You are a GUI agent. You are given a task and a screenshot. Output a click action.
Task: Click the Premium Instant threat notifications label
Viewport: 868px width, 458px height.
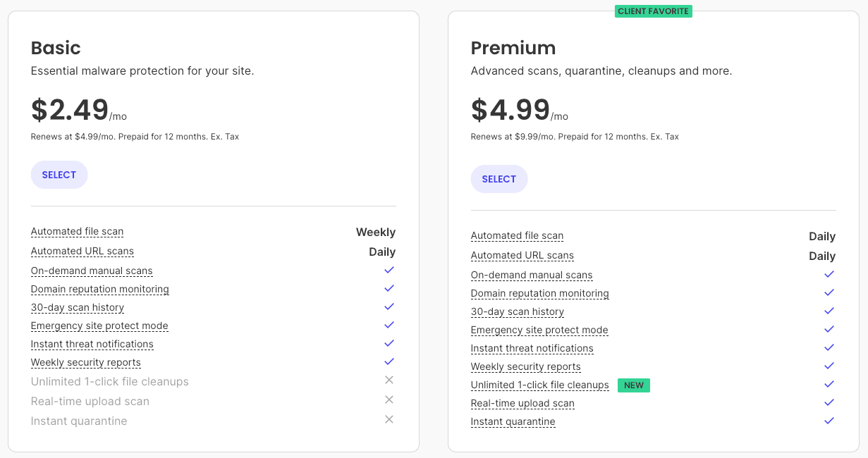pyautogui.click(x=532, y=348)
